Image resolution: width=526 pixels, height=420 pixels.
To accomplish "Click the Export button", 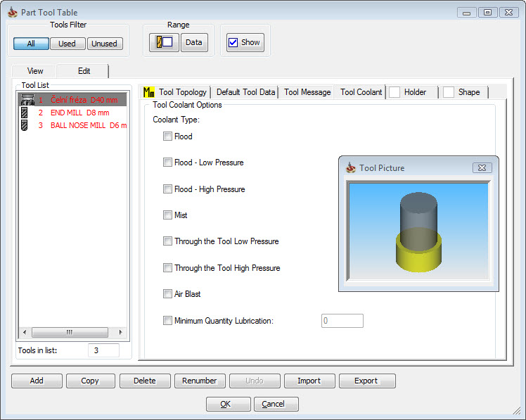I will tap(366, 381).
